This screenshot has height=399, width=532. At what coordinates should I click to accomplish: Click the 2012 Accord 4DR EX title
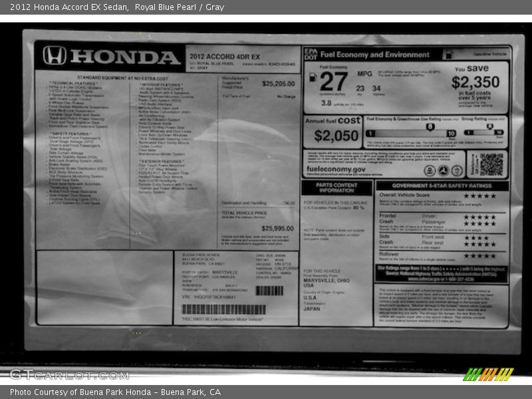click(214, 57)
